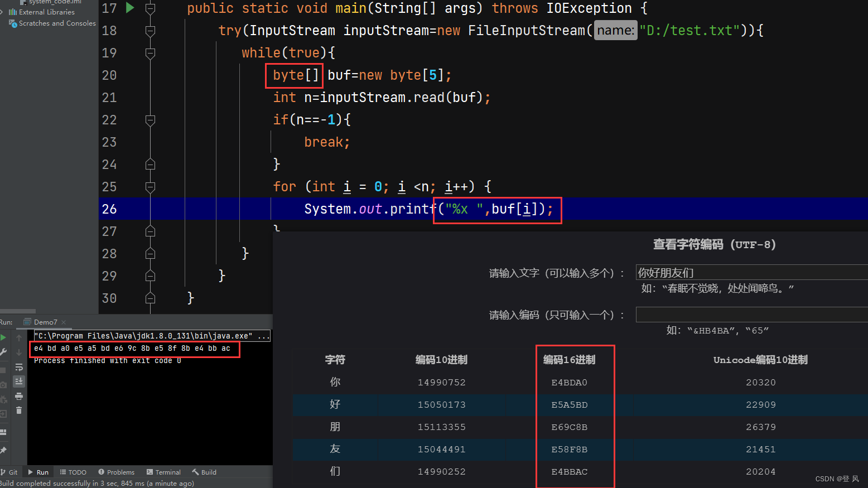Switch to the Run tool window tab
The height and width of the screenshot is (488, 868).
coord(38,472)
